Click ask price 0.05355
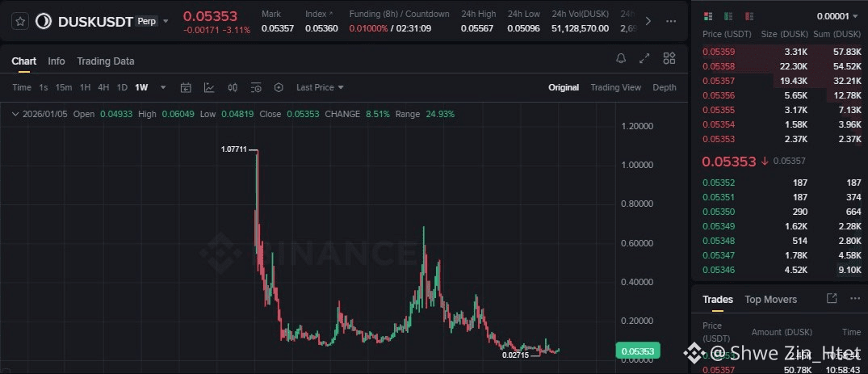The height and width of the screenshot is (374, 868). pos(719,110)
